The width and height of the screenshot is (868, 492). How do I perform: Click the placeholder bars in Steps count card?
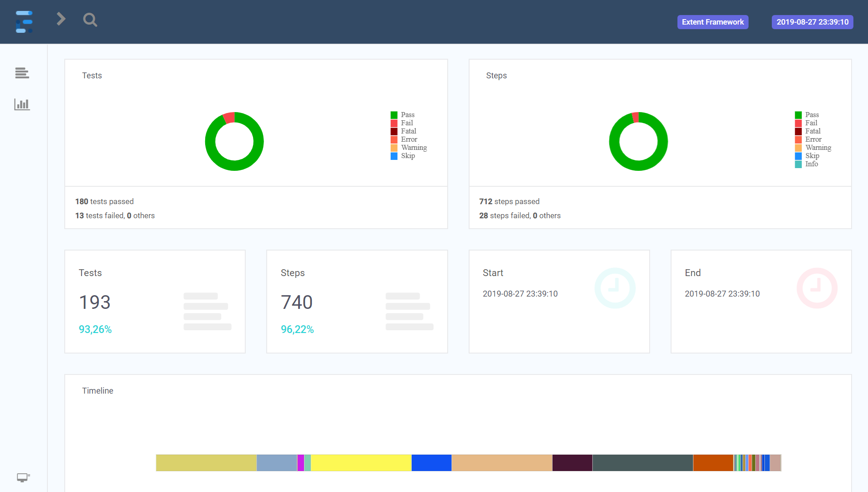click(x=409, y=312)
